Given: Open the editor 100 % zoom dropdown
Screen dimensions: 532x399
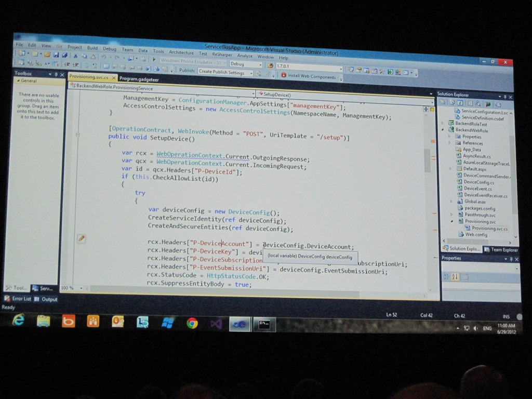Looking at the screenshot, I should pyautogui.click(x=72, y=288).
